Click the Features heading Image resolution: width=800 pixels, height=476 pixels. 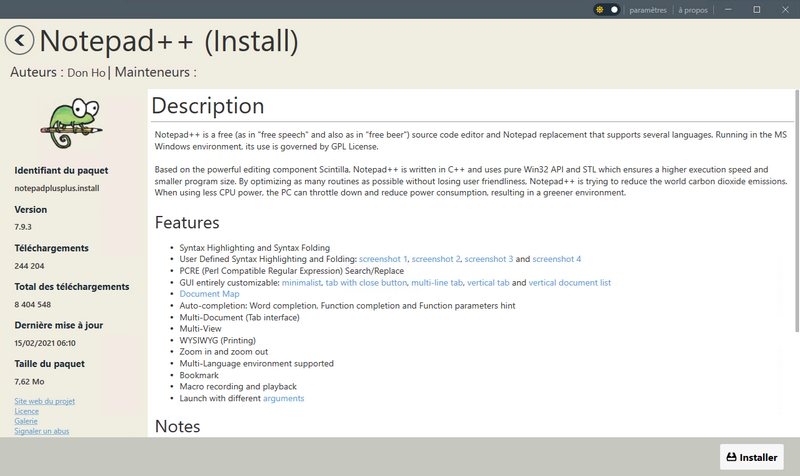187,222
